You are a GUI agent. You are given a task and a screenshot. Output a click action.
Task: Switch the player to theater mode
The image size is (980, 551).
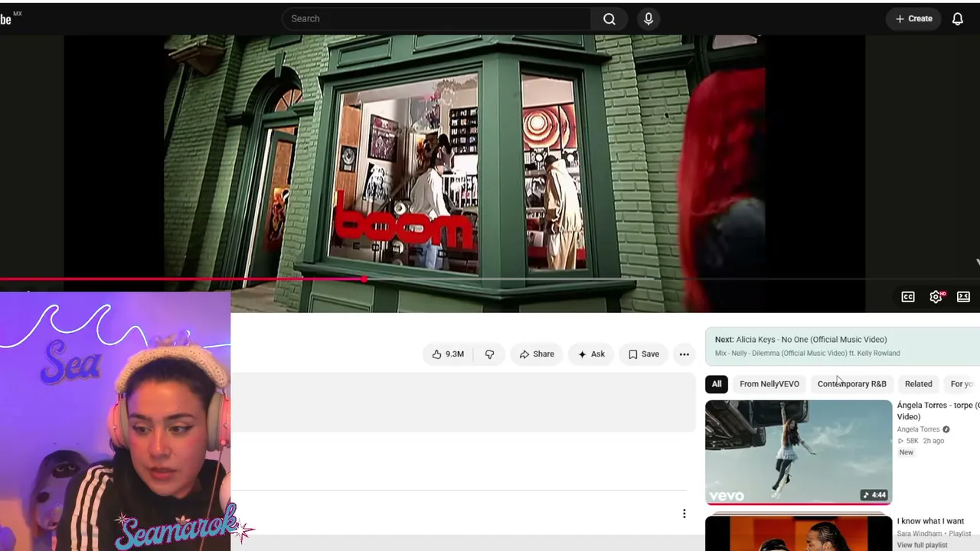click(x=963, y=297)
